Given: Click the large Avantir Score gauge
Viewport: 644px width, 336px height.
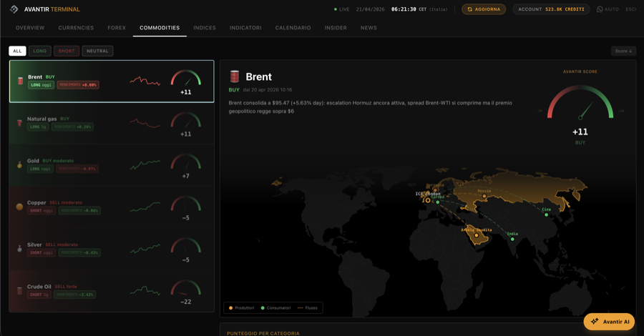Looking at the screenshot, I should point(580,102).
